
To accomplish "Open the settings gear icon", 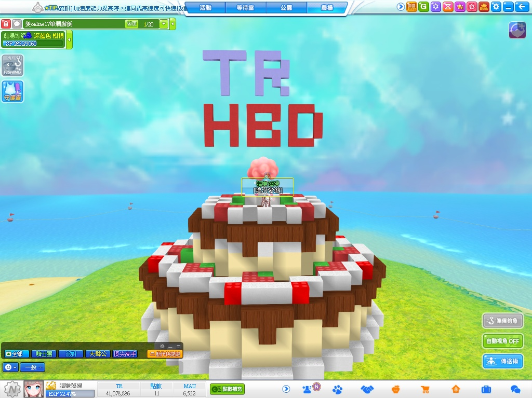I will pyautogui.click(x=497, y=7).
